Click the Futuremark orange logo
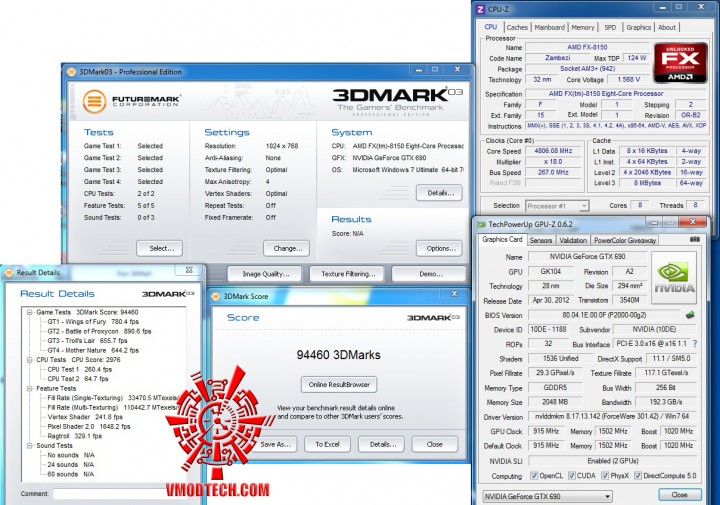Viewport: 720px width, 505px height. 94,101
